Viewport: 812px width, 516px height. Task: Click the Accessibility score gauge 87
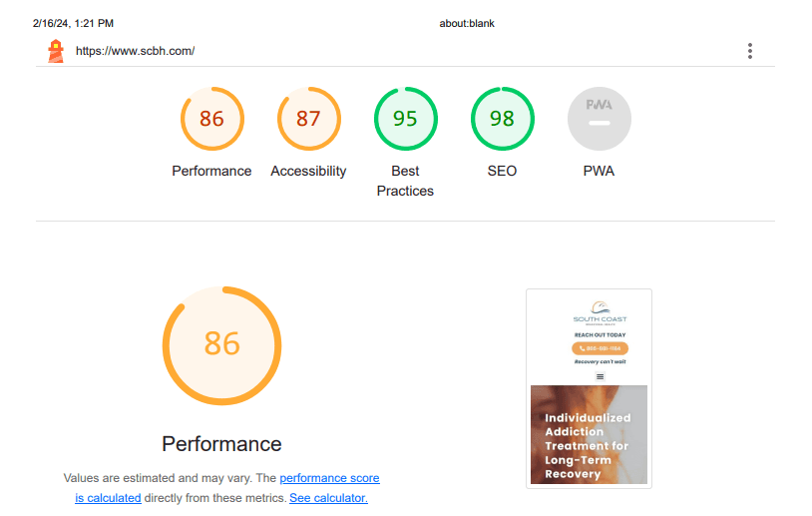coord(308,119)
